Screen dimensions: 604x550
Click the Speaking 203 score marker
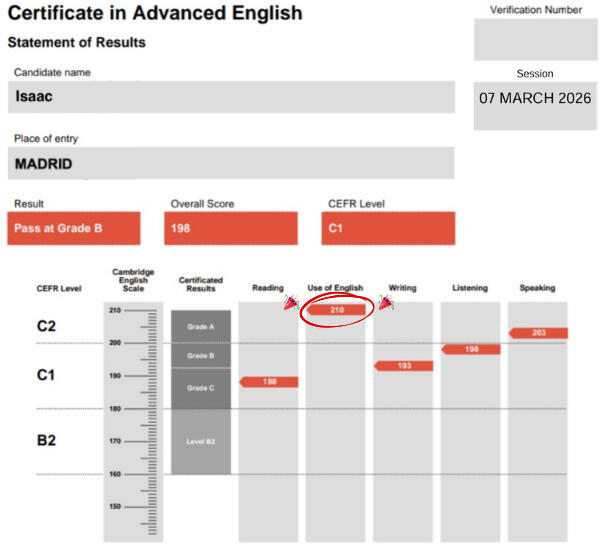pos(539,333)
